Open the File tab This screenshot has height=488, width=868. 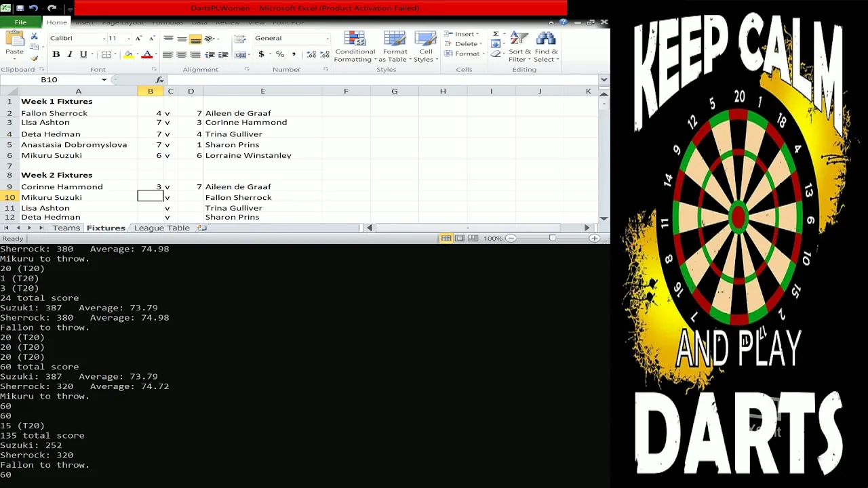[x=20, y=22]
